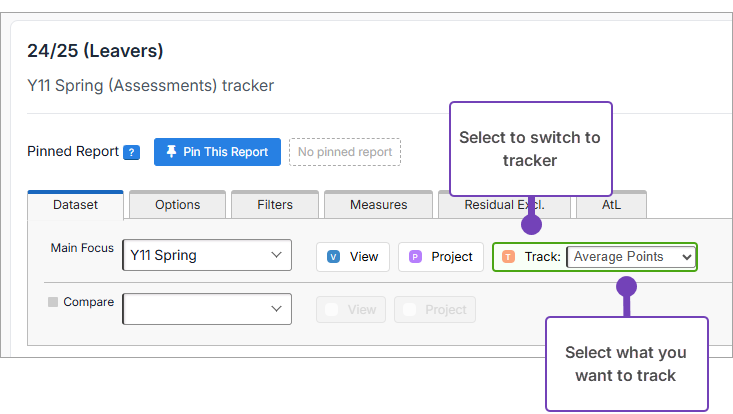
Task: Click the greyed-out Project icon in Compare row
Action: tap(410, 310)
